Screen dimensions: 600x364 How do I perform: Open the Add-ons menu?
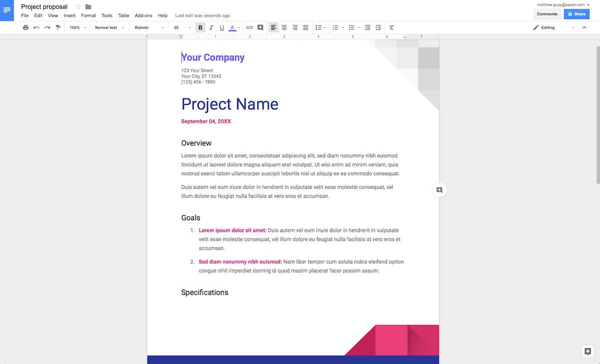(143, 15)
